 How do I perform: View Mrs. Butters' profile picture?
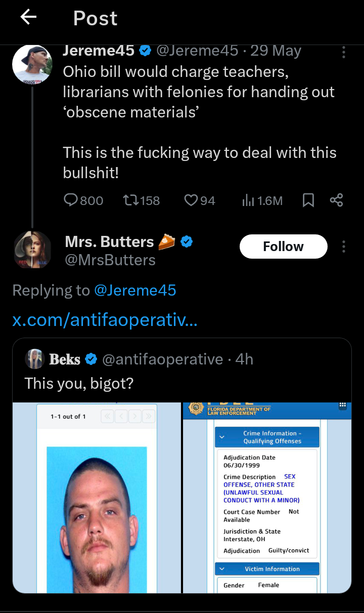pos(32,250)
